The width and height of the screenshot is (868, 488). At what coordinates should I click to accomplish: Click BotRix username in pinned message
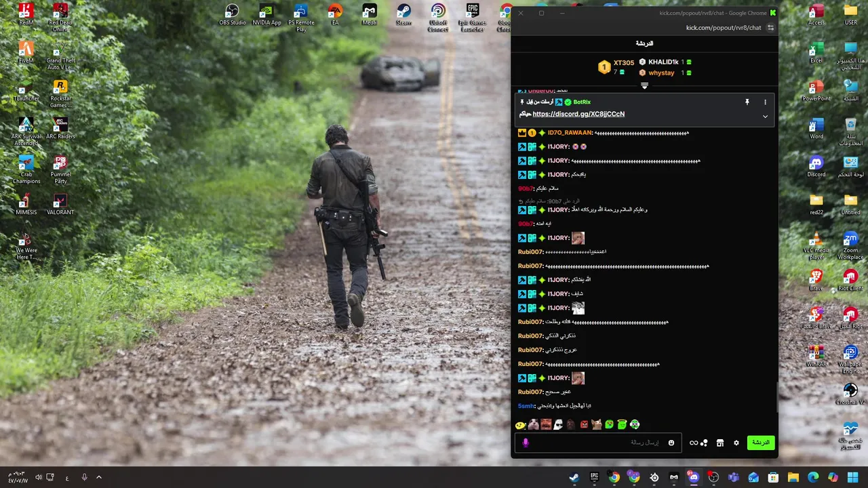(x=582, y=102)
